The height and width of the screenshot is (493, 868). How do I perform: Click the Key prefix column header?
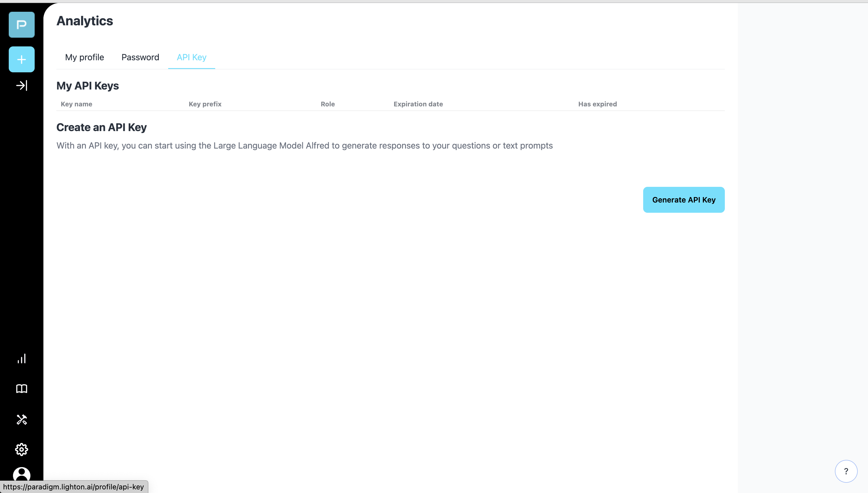coord(205,104)
